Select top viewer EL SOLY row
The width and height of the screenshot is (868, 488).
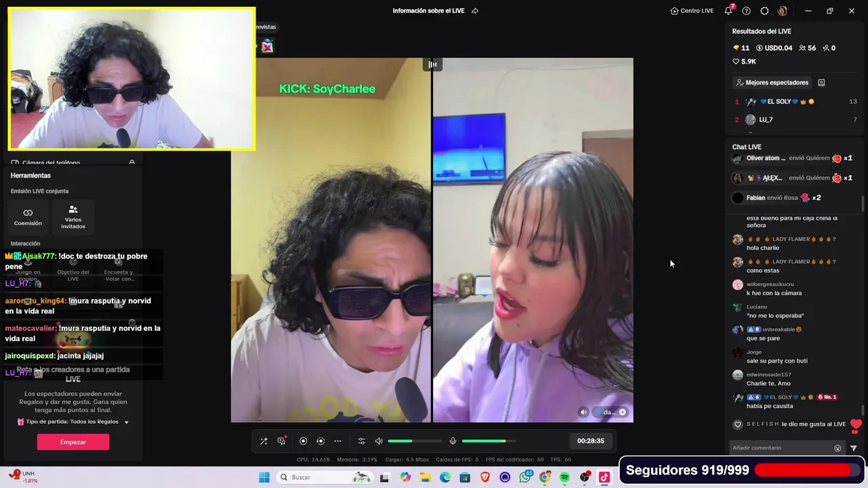coord(795,102)
